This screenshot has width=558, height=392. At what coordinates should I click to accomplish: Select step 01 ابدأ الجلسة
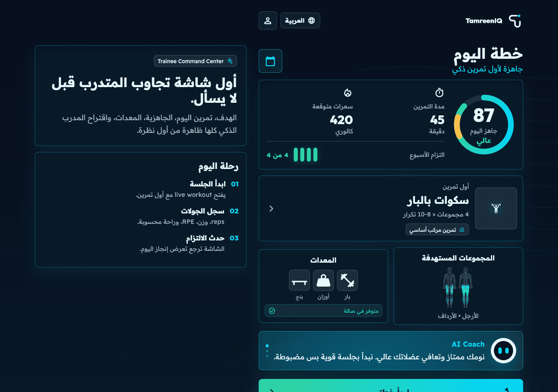click(188, 189)
